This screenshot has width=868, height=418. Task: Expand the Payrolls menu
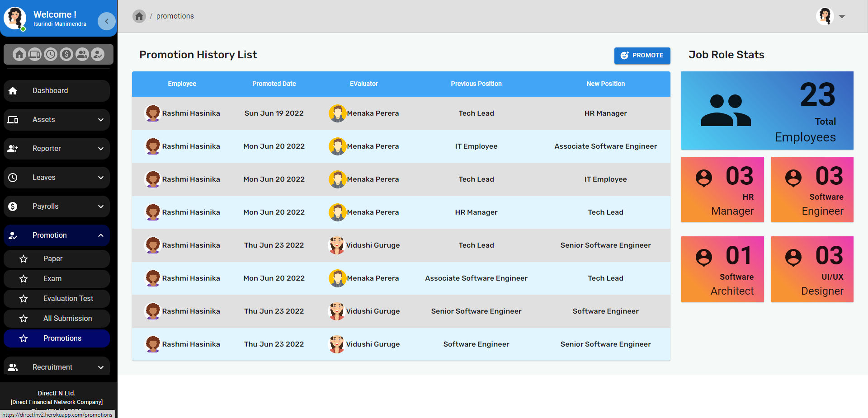57,207
